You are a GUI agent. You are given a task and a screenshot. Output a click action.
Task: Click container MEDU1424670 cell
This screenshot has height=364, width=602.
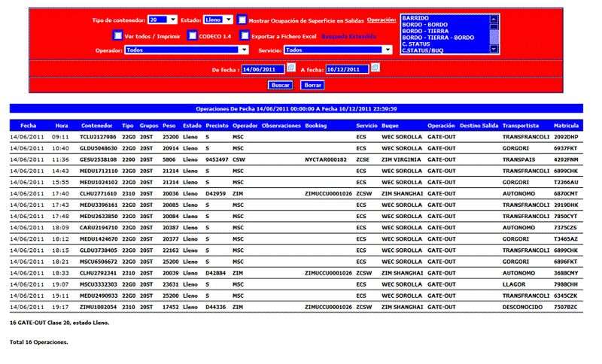coord(99,239)
